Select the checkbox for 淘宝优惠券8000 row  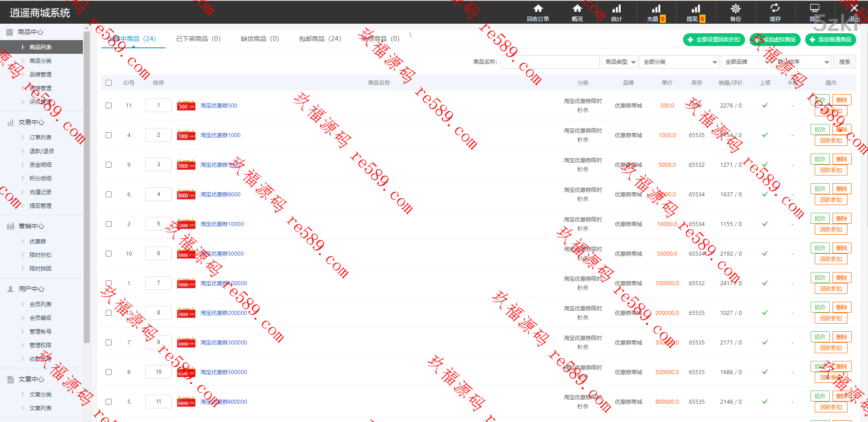pyautogui.click(x=108, y=195)
